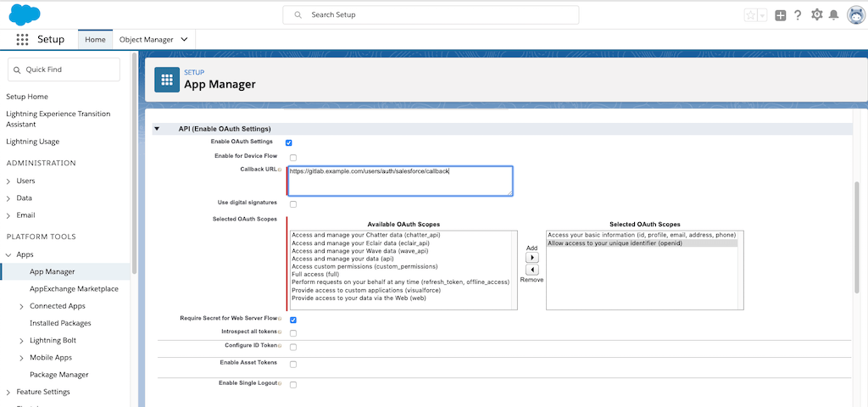Open the Object Manager tab dropdown arrow
Image resolution: width=868 pixels, height=407 pixels.
[x=184, y=40]
